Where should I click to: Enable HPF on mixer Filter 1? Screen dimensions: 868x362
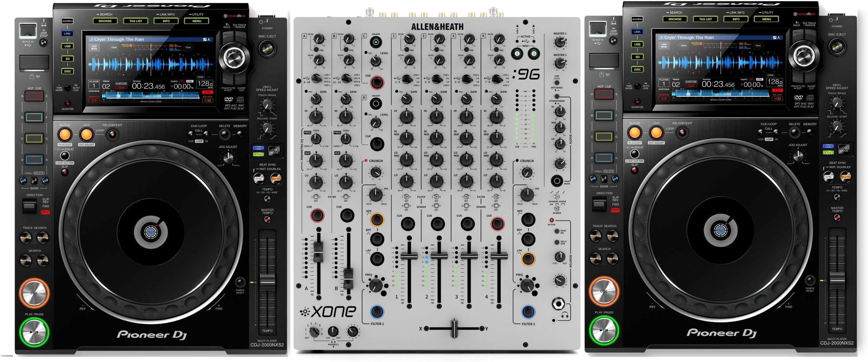377,220
